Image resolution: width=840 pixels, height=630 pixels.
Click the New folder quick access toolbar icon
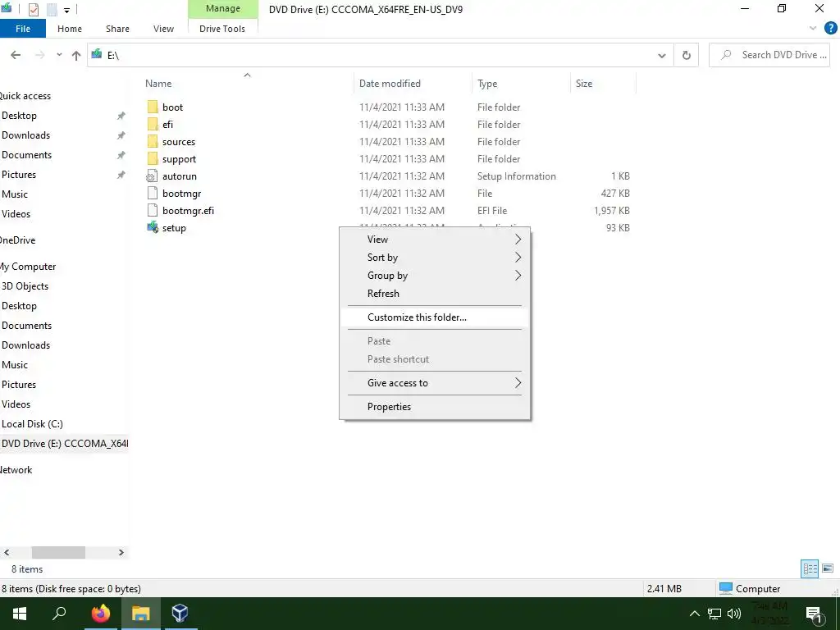(52, 9)
